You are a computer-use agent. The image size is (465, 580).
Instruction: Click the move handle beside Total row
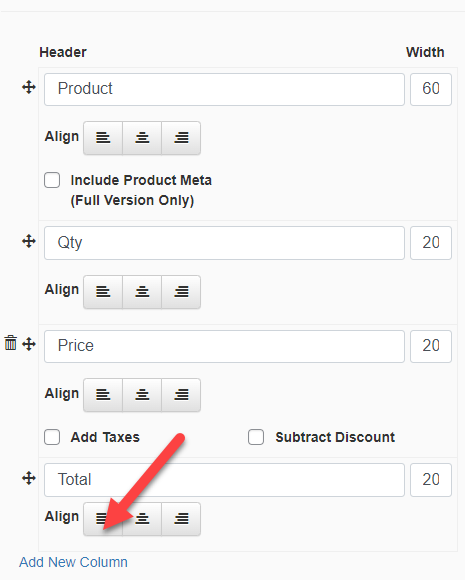[x=29, y=478]
